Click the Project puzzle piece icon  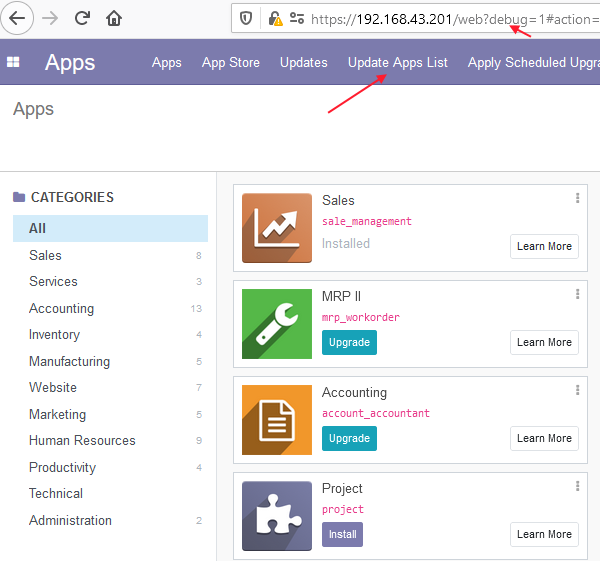[x=277, y=516]
